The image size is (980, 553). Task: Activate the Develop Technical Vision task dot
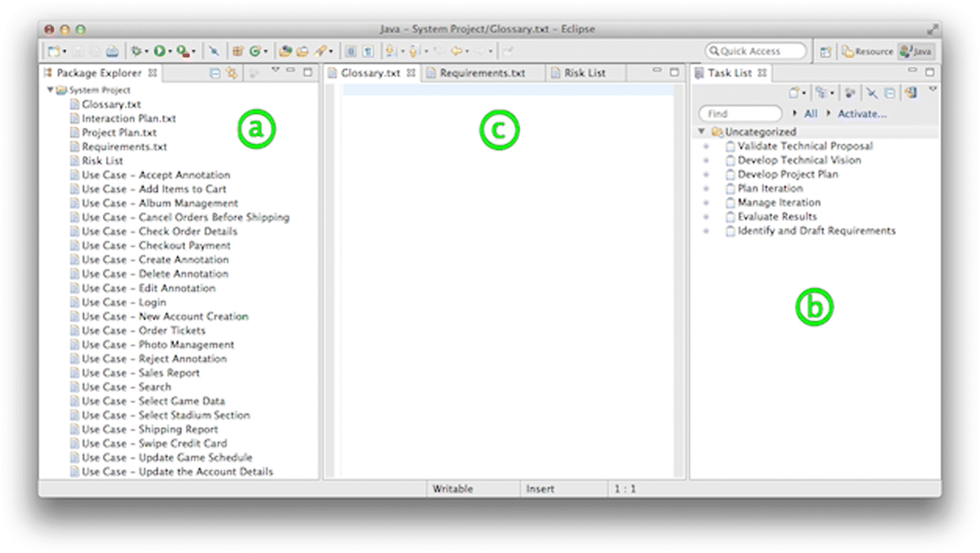(x=706, y=160)
